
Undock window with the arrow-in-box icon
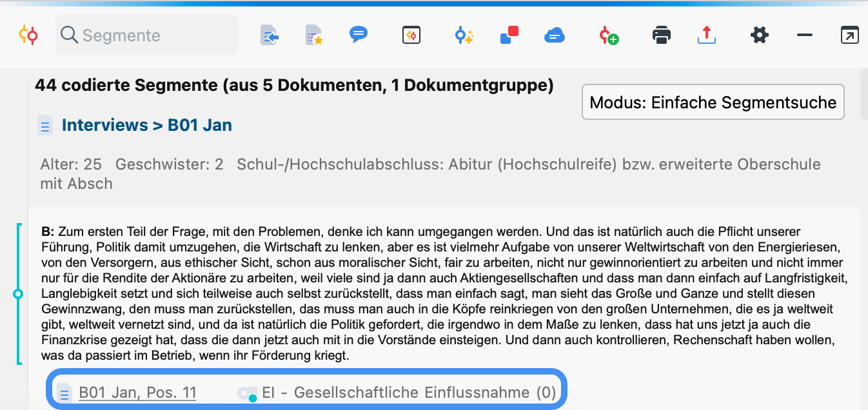point(850,35)
